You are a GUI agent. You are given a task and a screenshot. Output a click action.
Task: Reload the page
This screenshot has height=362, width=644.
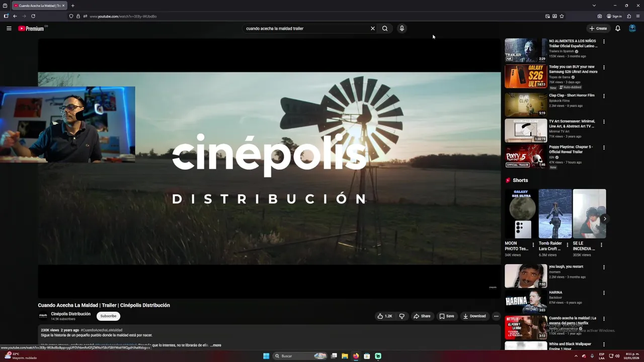point(33,16)
